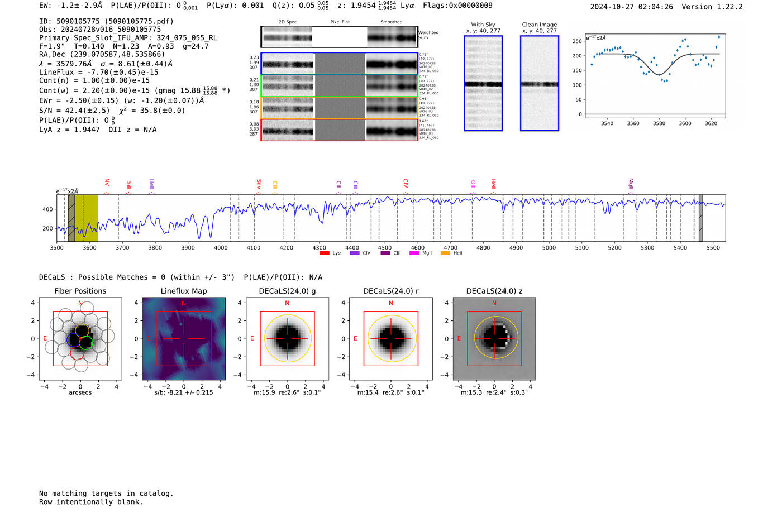
Task: Click the SiIV line marker label
Action: coord(259,185)
